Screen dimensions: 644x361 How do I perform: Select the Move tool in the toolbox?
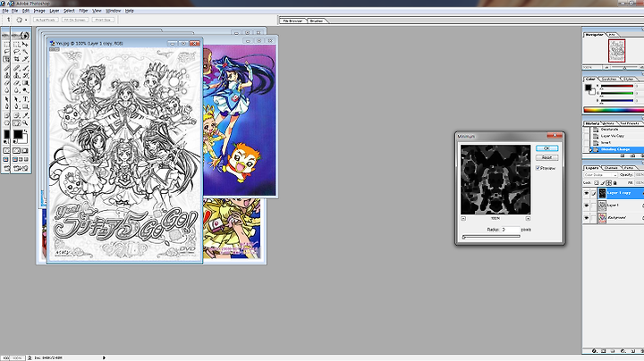25,45
